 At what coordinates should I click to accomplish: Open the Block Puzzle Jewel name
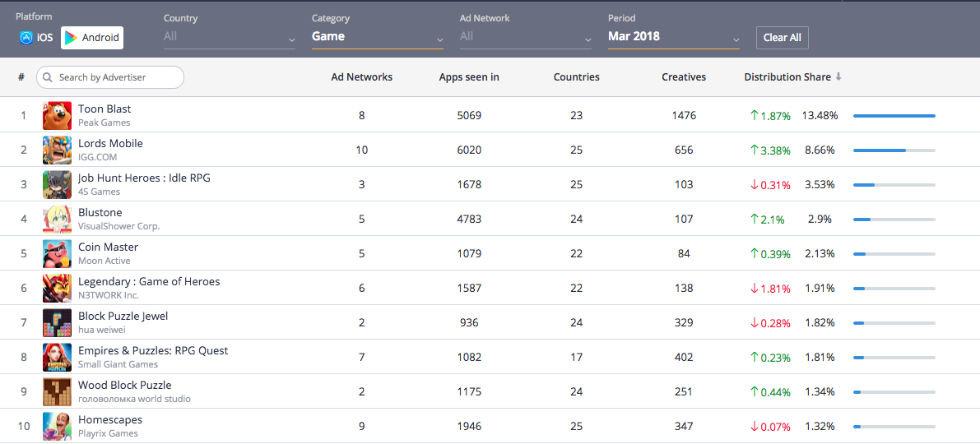[x=123, y=316]
